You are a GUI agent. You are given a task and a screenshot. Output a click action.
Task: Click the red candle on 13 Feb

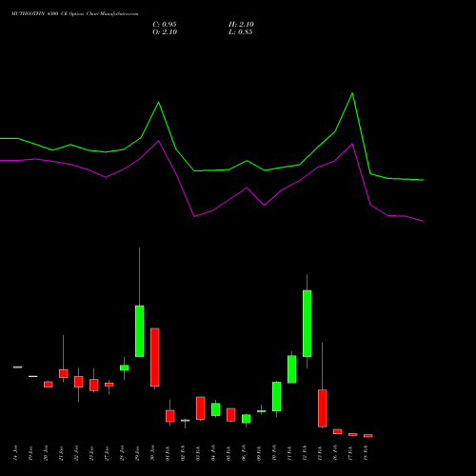(x=323, y=408)
